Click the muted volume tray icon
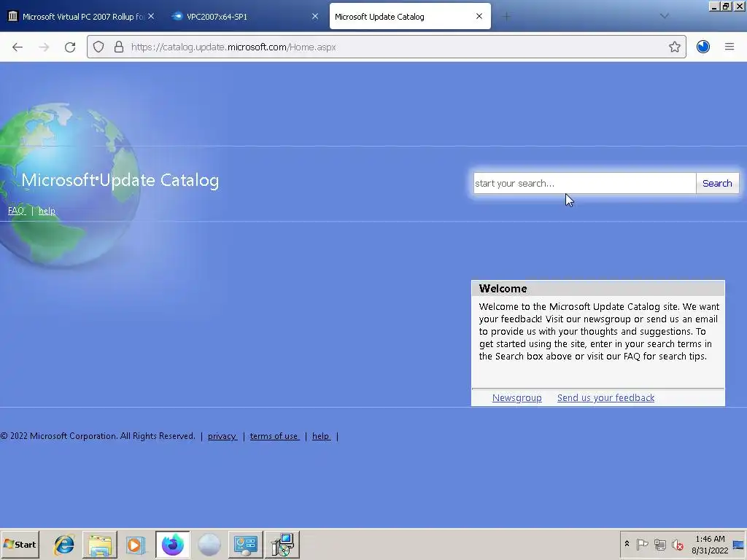The image size is (747, 560). coord(677,544)
